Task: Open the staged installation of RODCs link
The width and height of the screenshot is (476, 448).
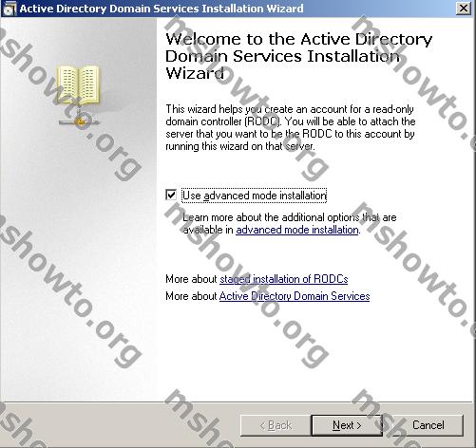Action: [284, 279]
